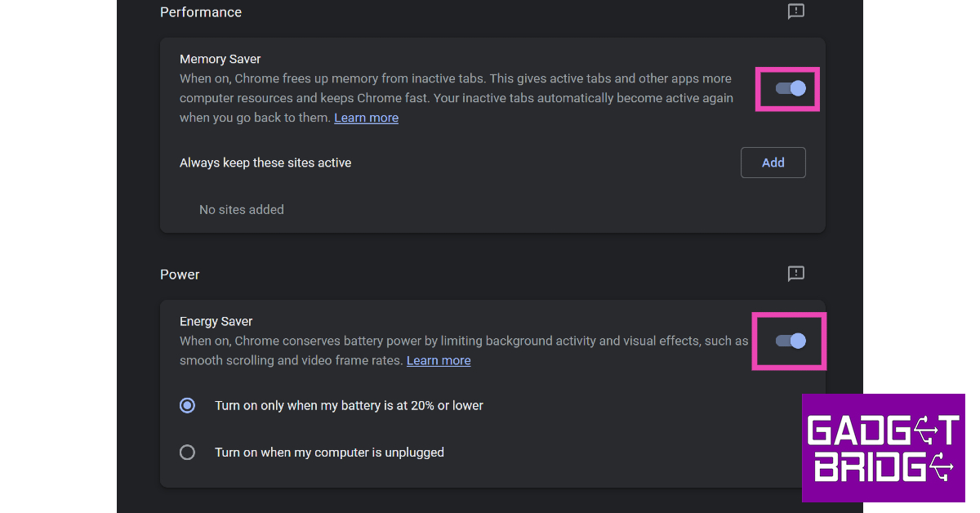The width and height of the screenshot is (980, 513).
Task: Open Learn more link under Energy Saver
Action: (439, 360)
